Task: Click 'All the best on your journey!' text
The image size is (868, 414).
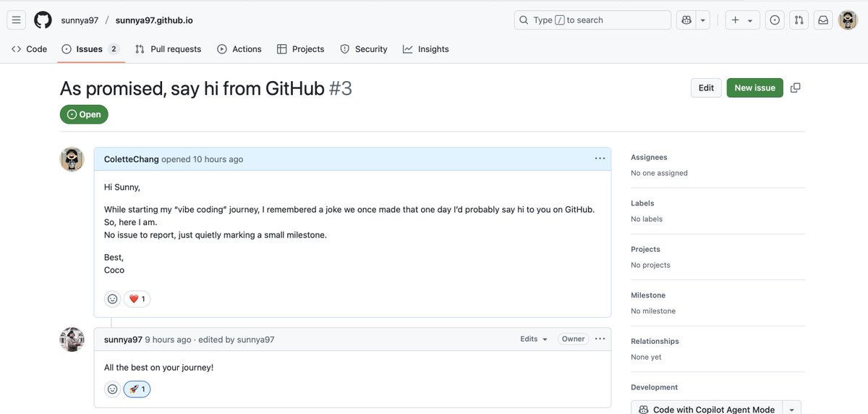Action: [158, 368]
